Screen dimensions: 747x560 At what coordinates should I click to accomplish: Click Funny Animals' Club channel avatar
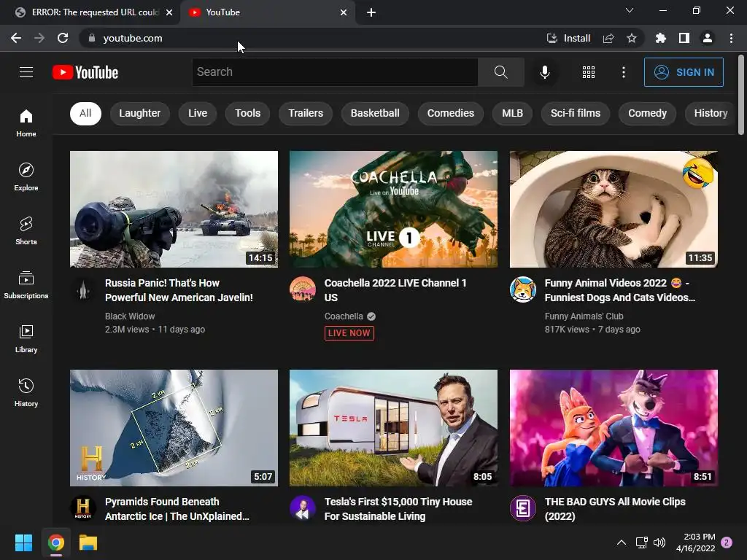click(522, 289)
